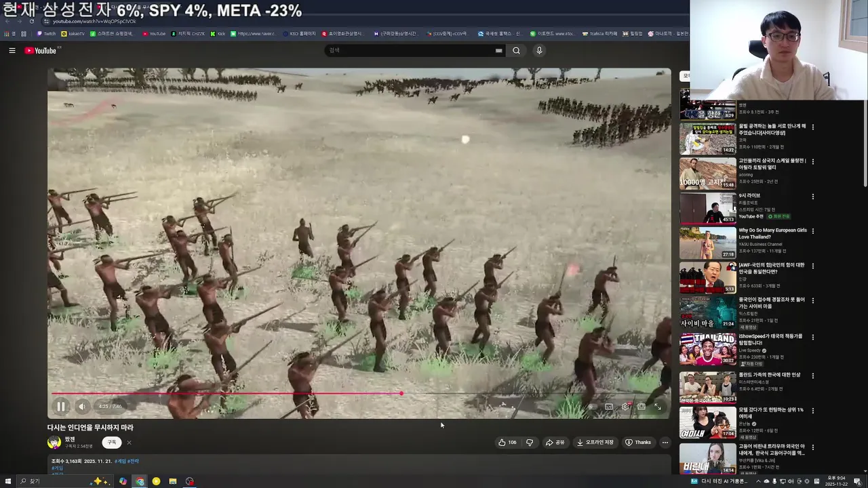868x488 pixels.
Task: Mute the video with the speaker icon
Action: 81,407
